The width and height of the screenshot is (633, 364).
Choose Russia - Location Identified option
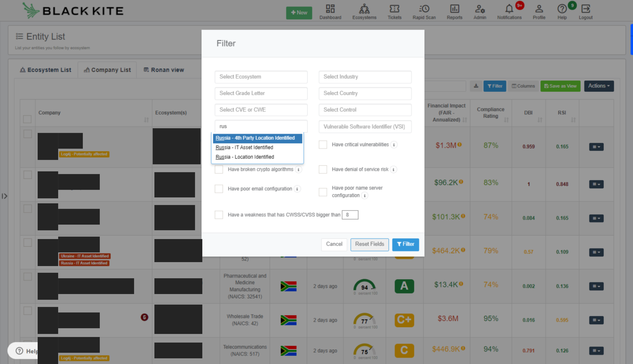pyautogui.click(x=257, y=157)
